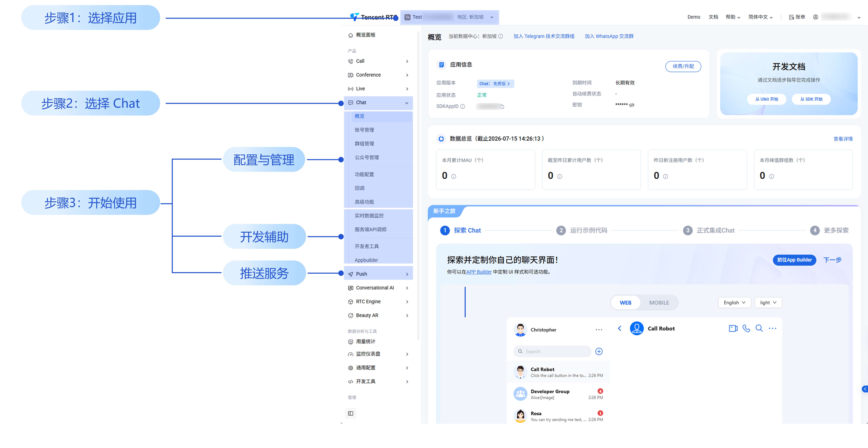
Task: Expand the Conversational AI menu
Action: [378, 288]
